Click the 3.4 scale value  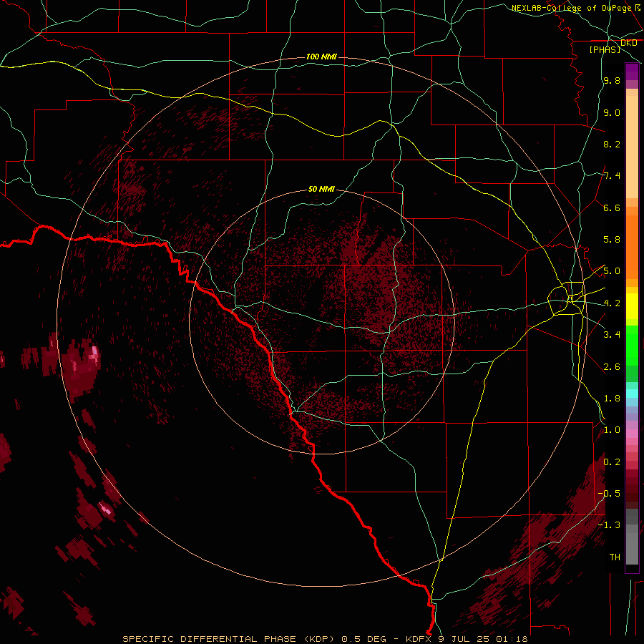(x=612, y=335)
